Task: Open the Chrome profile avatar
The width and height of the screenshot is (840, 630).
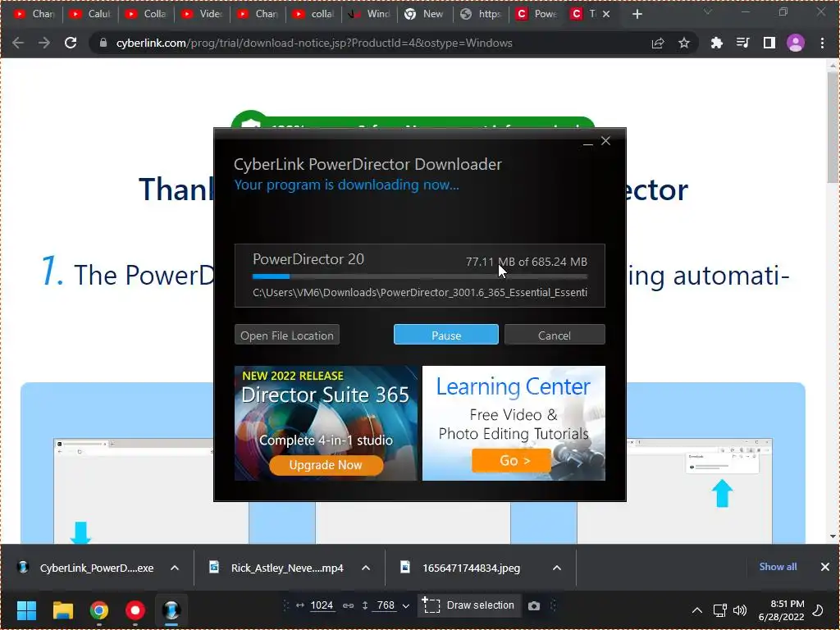Action: [796, 43]
